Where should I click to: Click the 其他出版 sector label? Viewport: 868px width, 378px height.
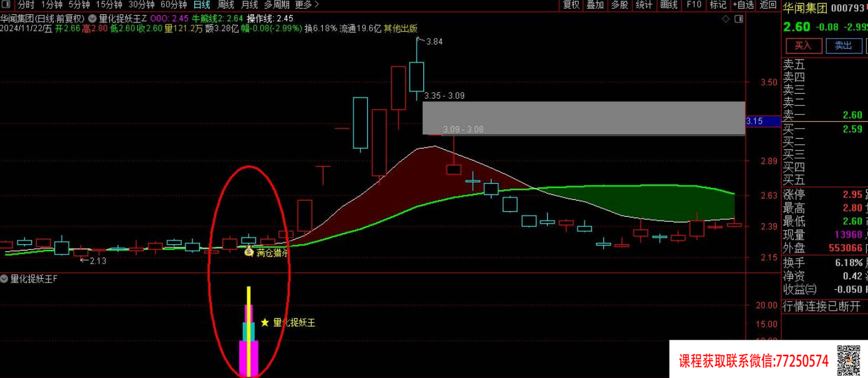tap(400, 28)
